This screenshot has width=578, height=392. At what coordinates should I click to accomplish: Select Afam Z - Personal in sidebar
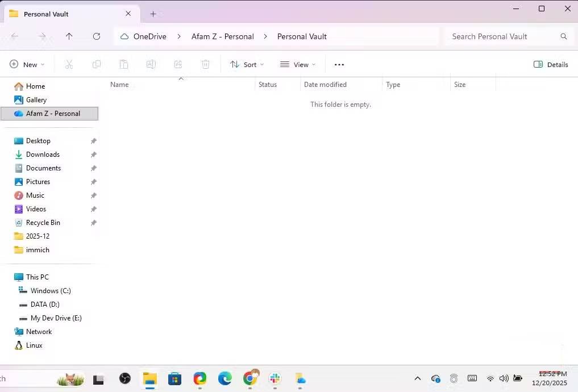pos(49,114)
